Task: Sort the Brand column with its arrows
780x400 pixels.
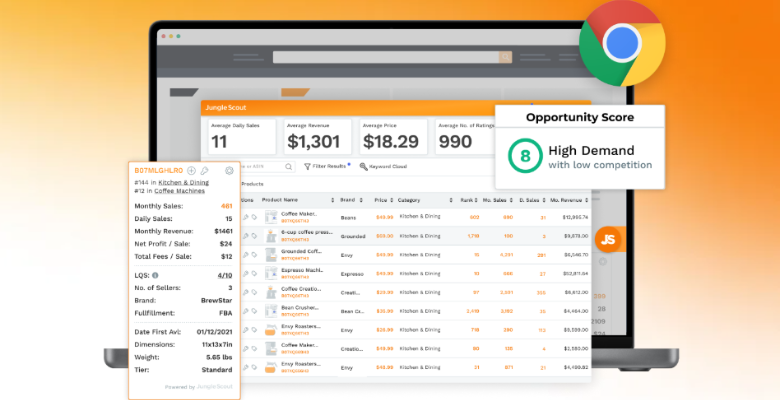Action: [x=361, y=200]
